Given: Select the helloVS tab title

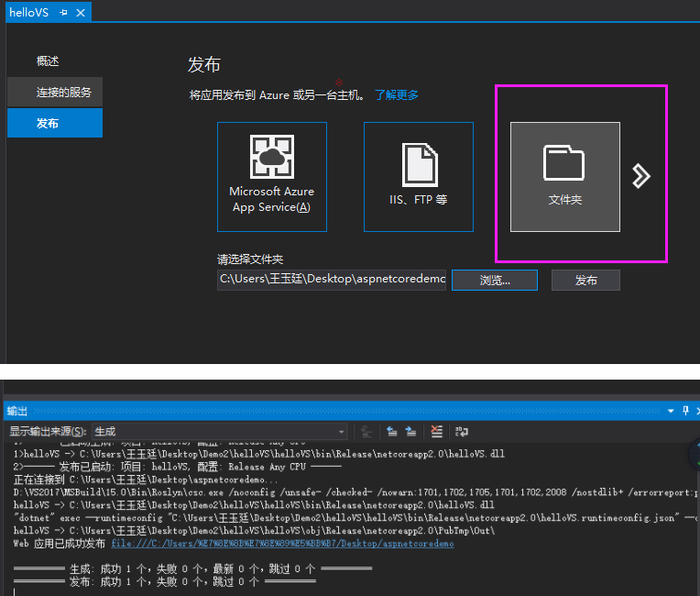Looking at the screenshot, I should coord(29,13).
